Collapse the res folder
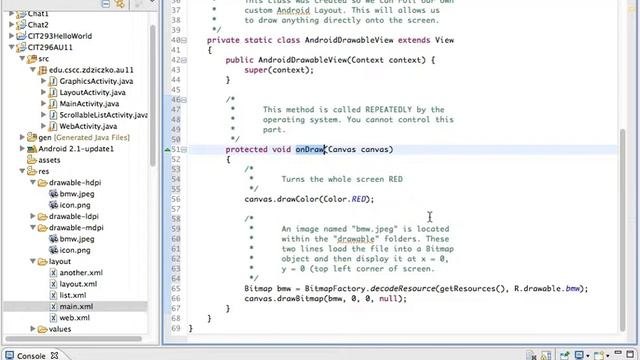Viewport: 640px width, 360px height. (22, 171)
